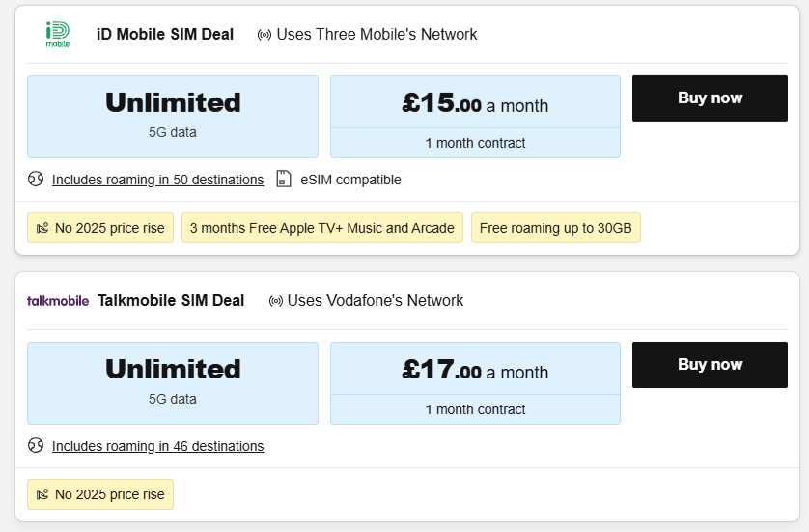
Task: Click the £15.00 a month price box
Action: [475, 104]
